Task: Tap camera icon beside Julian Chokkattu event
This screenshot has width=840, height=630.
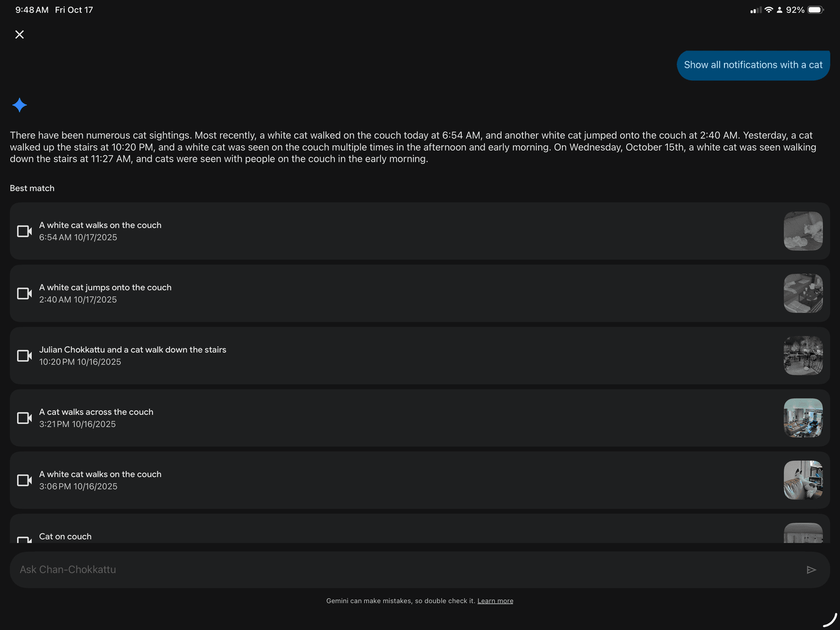Action: [24, 356]
